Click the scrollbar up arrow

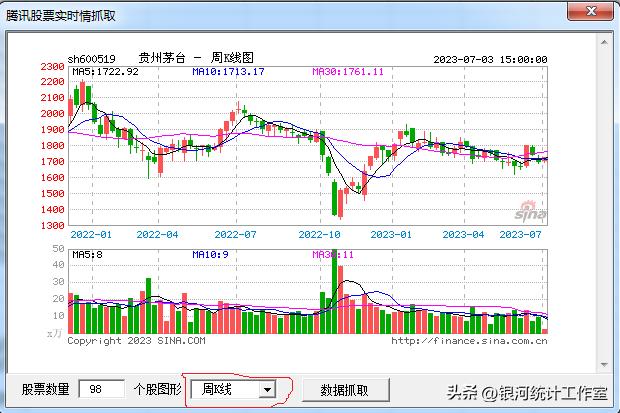pos(604,42)
